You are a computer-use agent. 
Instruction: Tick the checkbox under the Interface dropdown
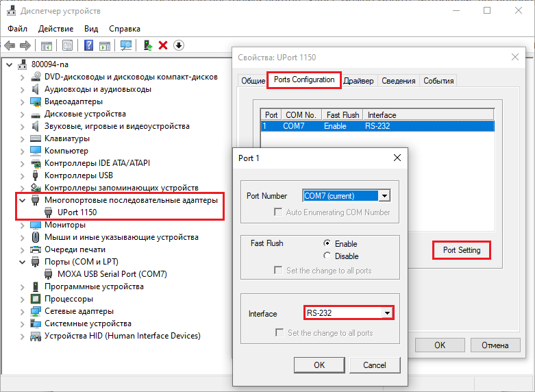click(x=279, y=333)
